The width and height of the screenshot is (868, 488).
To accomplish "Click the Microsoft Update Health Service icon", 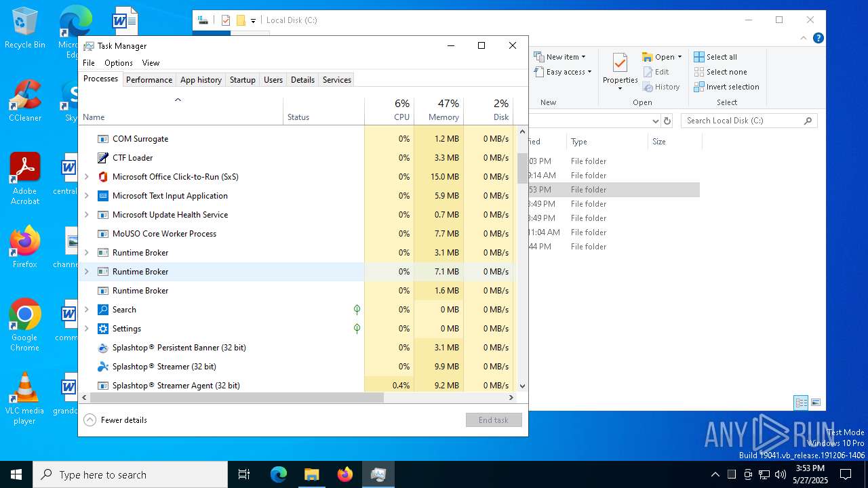I will 103,215.
